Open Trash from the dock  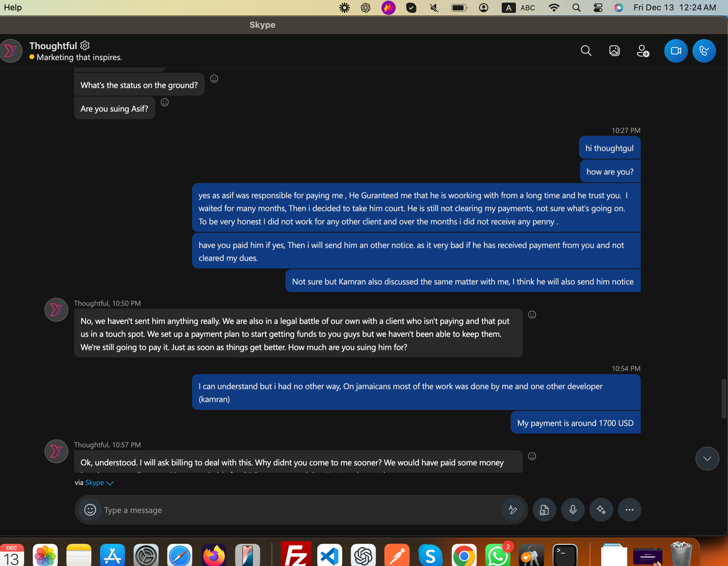[x=681, y=554]
